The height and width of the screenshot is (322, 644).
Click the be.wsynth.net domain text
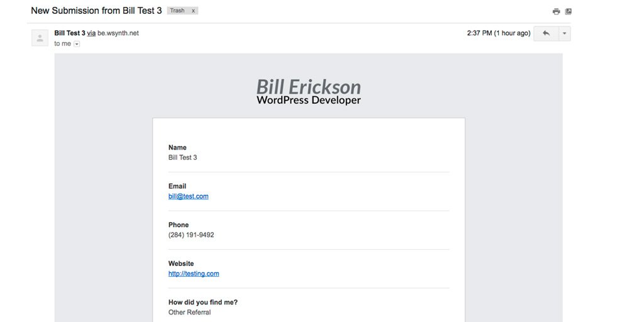pyautogui.click(x=118, y=33)
